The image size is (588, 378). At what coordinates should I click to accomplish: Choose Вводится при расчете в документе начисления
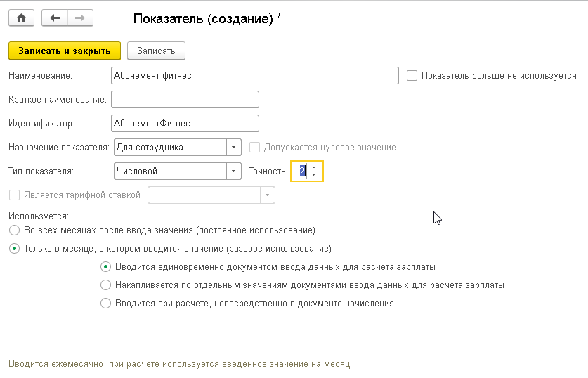[x=106, y=303]
